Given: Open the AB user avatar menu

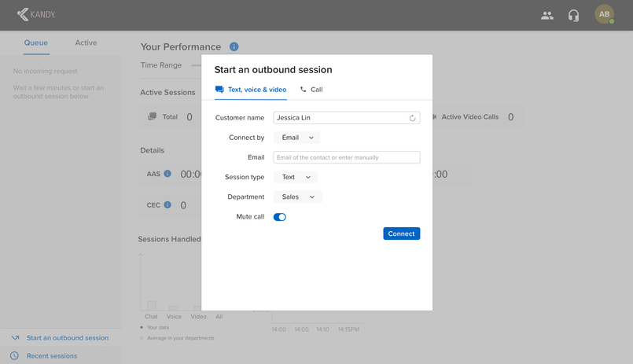Looking at the screenshot, I should tap(604, 14).
